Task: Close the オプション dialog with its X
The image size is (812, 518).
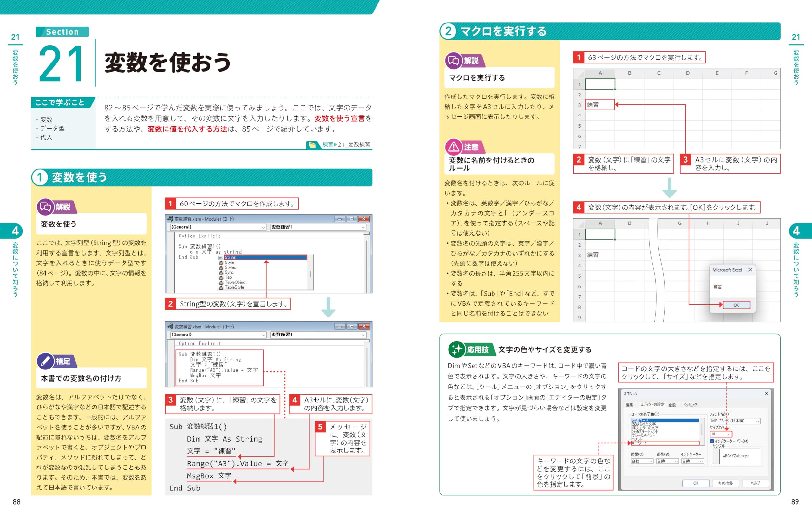Action: click(x=766, y=394)
